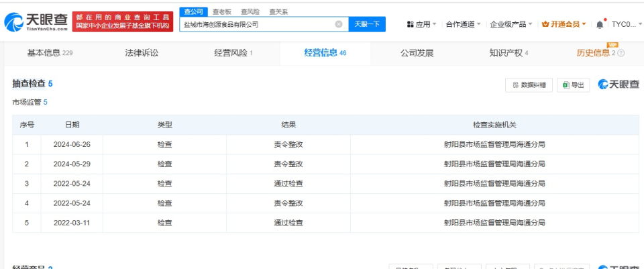The width and height of the screenshot is (644, 269).
Task: Expand the 应用 apps dropdown
Action: [421, 24]
